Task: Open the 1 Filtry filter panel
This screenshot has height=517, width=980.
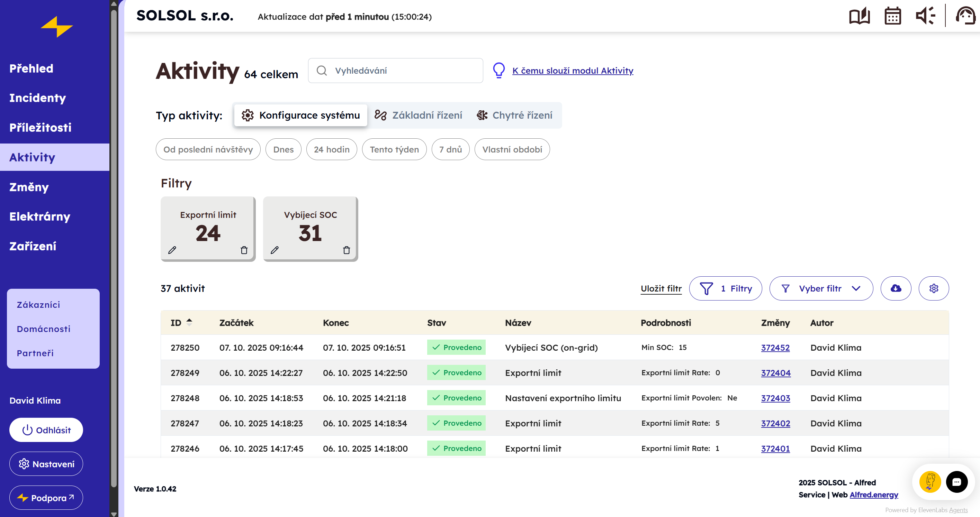Action: [x=725, y=288]
